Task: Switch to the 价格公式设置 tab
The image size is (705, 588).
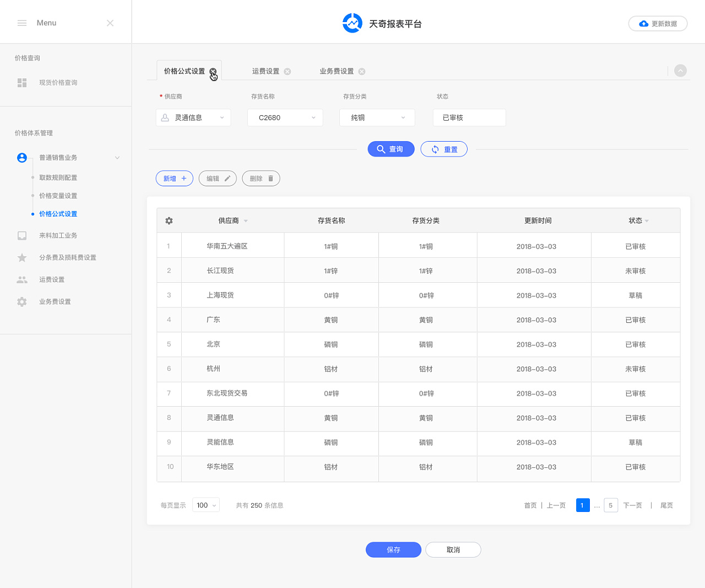Action: pyautogui.click(x=185, y=71)
